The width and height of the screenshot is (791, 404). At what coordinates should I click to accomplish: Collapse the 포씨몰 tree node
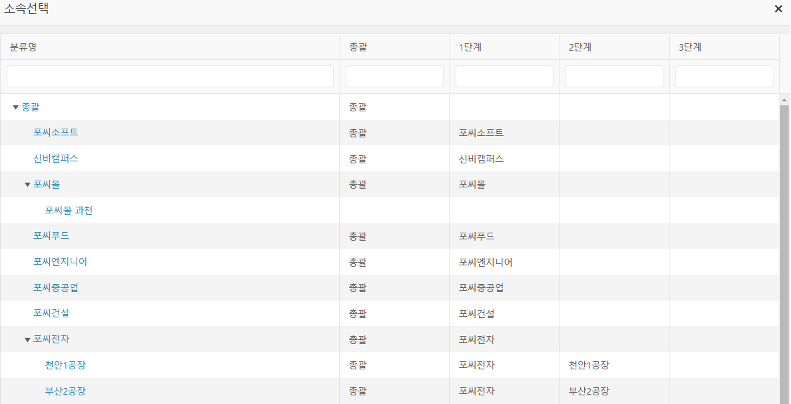[28, 185]
